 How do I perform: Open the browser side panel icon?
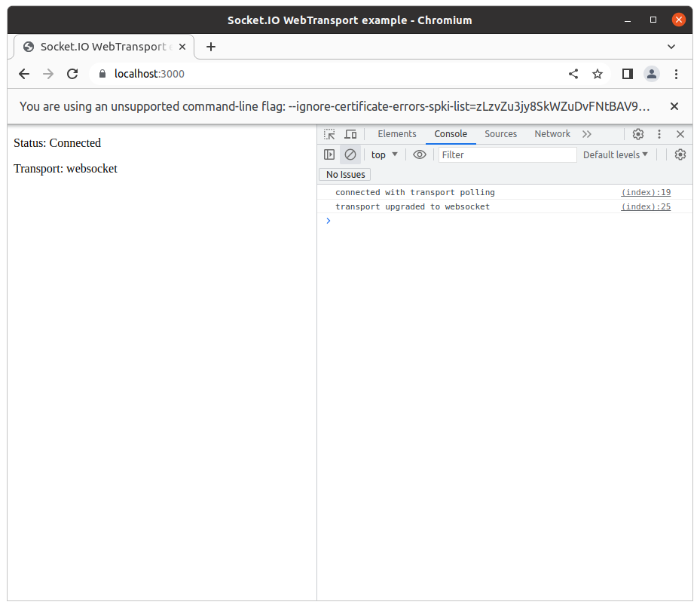(x=627, y=74)
